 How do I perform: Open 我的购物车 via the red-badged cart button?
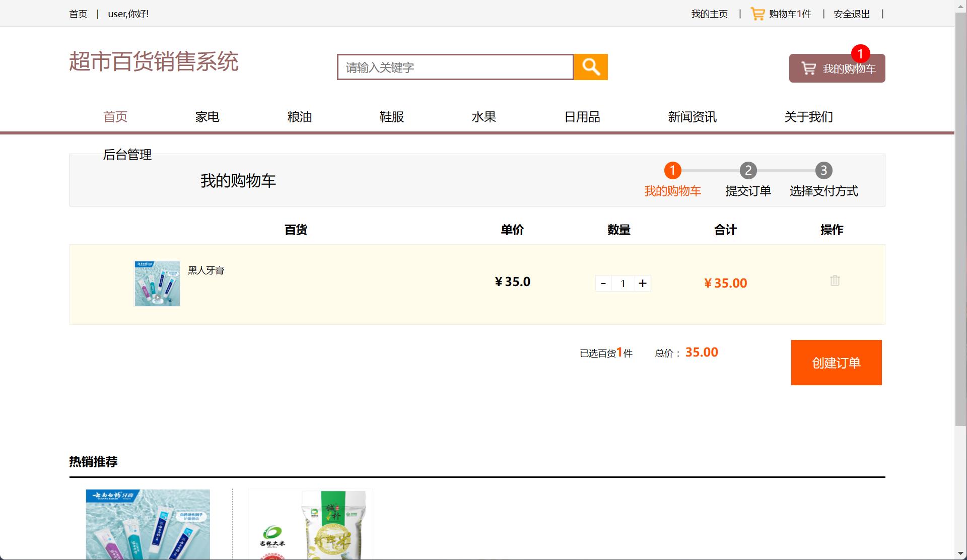[x=836, y=68]
